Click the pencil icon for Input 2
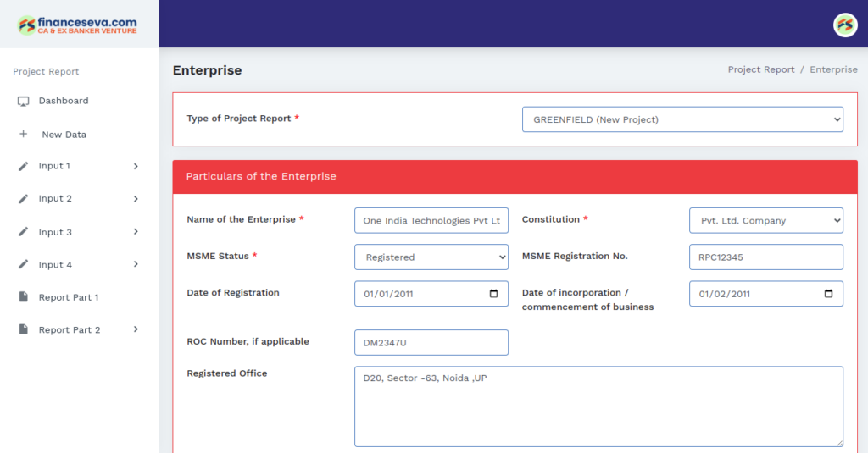 tap(23, 199)
